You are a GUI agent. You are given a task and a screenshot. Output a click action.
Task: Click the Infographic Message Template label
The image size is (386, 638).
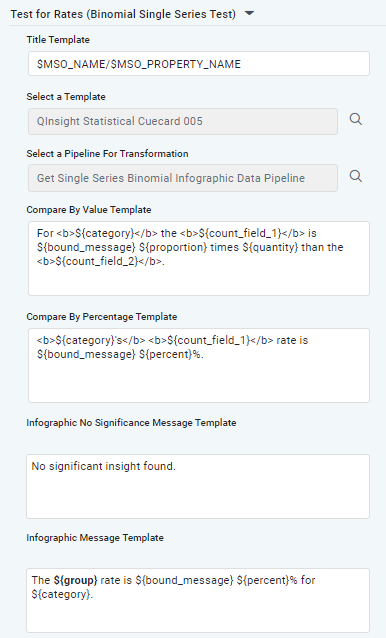tap(95, 538)
